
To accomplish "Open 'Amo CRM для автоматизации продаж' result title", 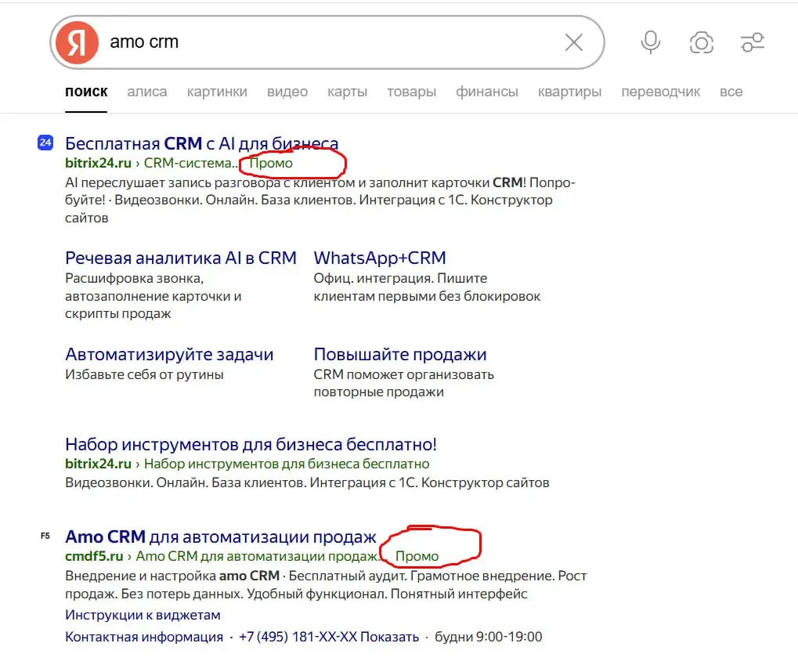I will click(221, 537).
